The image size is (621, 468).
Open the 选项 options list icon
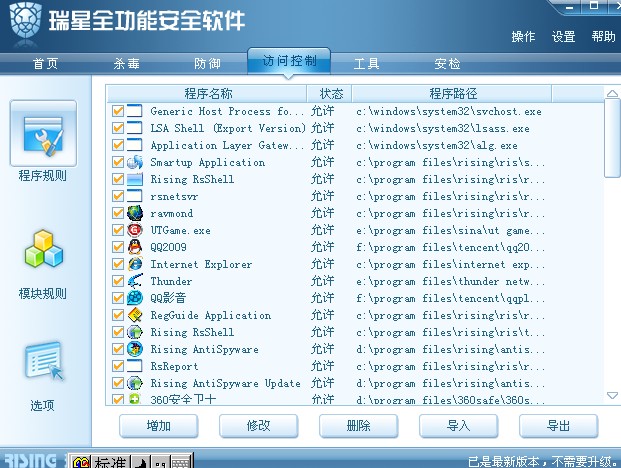click(x=44, y=361)
